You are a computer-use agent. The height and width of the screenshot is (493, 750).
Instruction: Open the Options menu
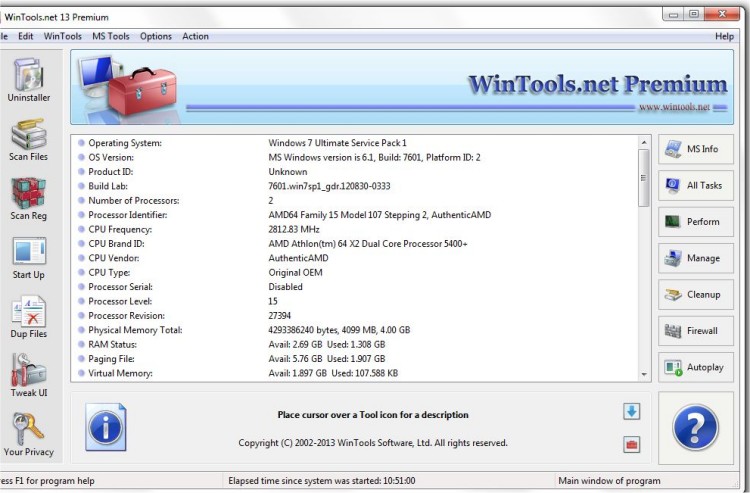tap(156, 36)
